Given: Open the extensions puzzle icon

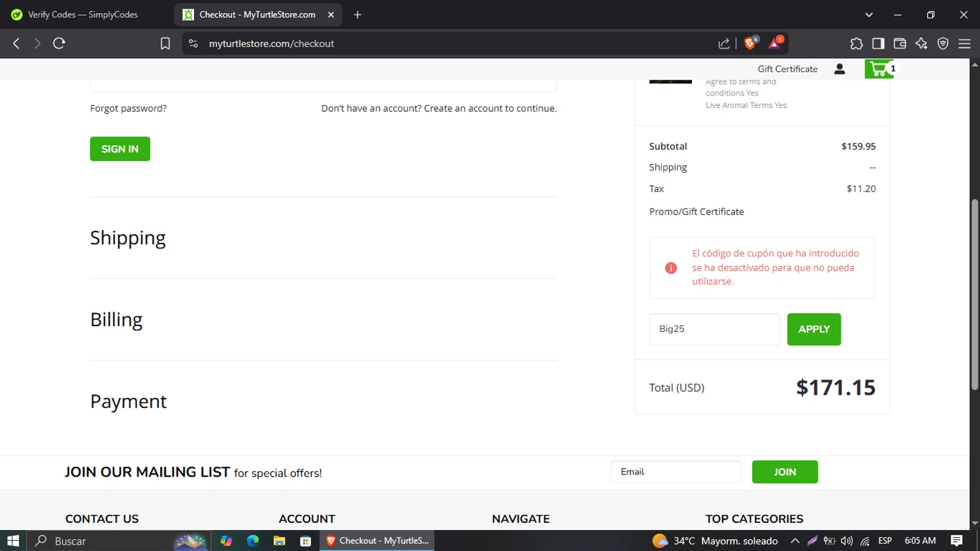Looking at the screenshot, I should tap(857, 43).
